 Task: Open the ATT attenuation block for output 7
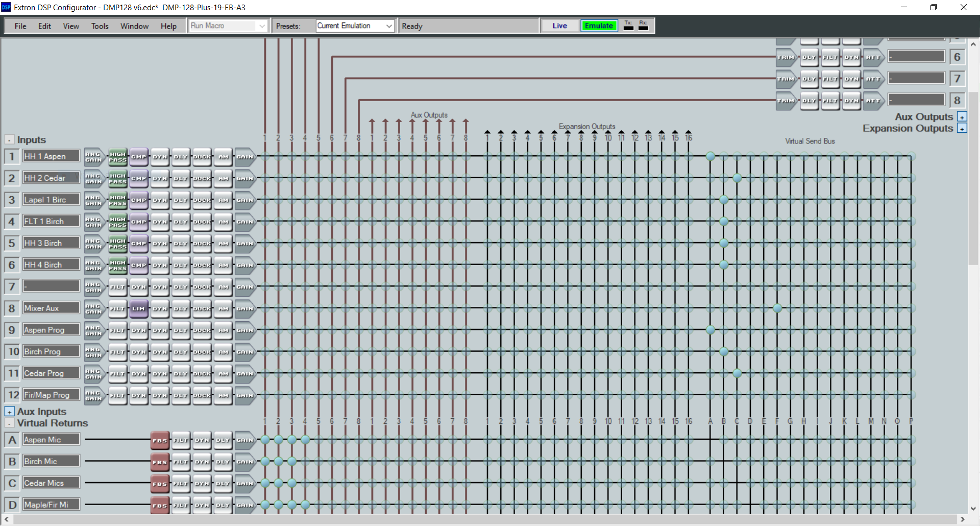click(x=874, y=79)
